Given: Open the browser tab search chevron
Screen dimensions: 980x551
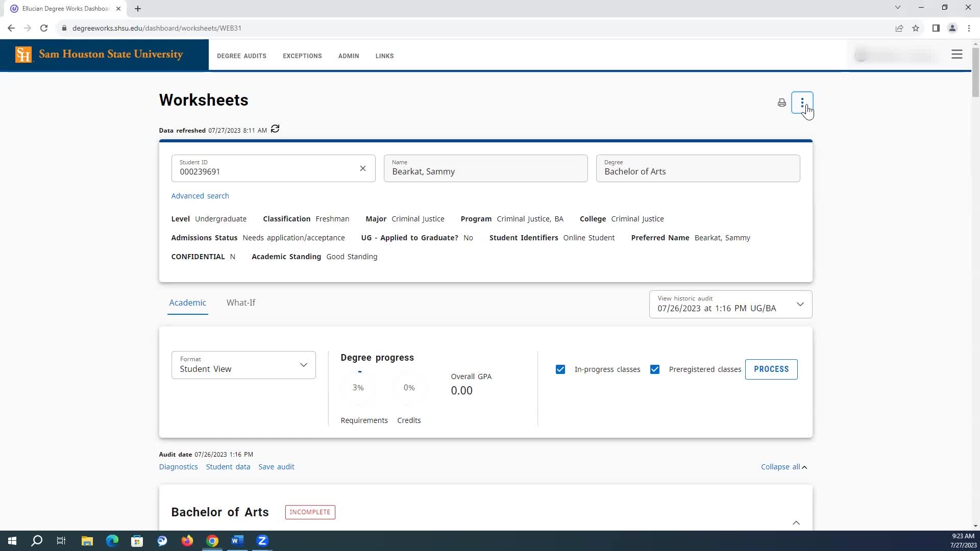Looking at the screenshot, I should (x=898, y=7).
